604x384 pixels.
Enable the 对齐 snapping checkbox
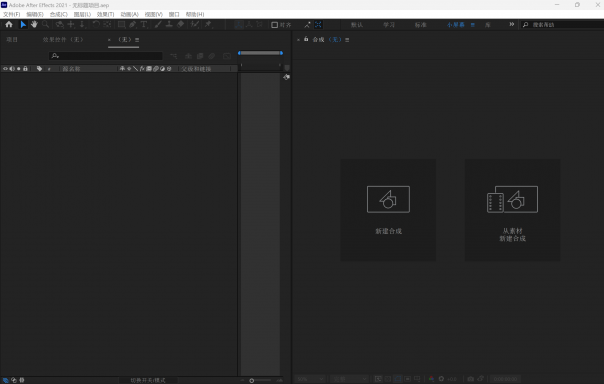tap(274, 25)
